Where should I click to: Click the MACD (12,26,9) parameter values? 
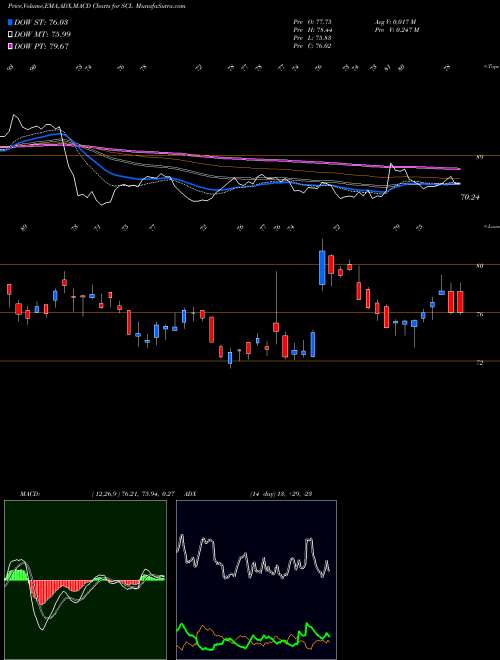pos(133,494)
